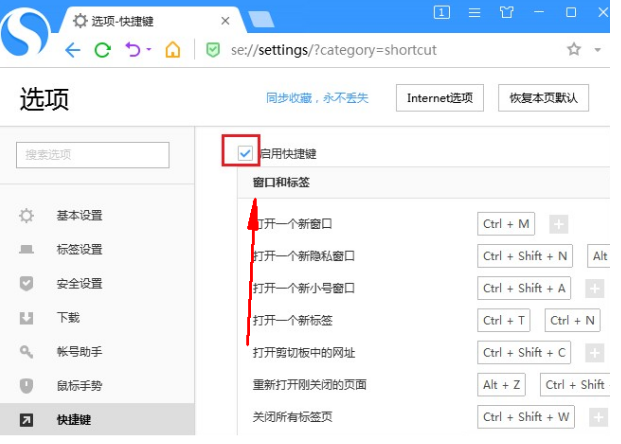Viewport: 621px width, 444px height.
Task: Expand address bar dropdown arrow
Action: pyautogui.click(x=598, y=50)
